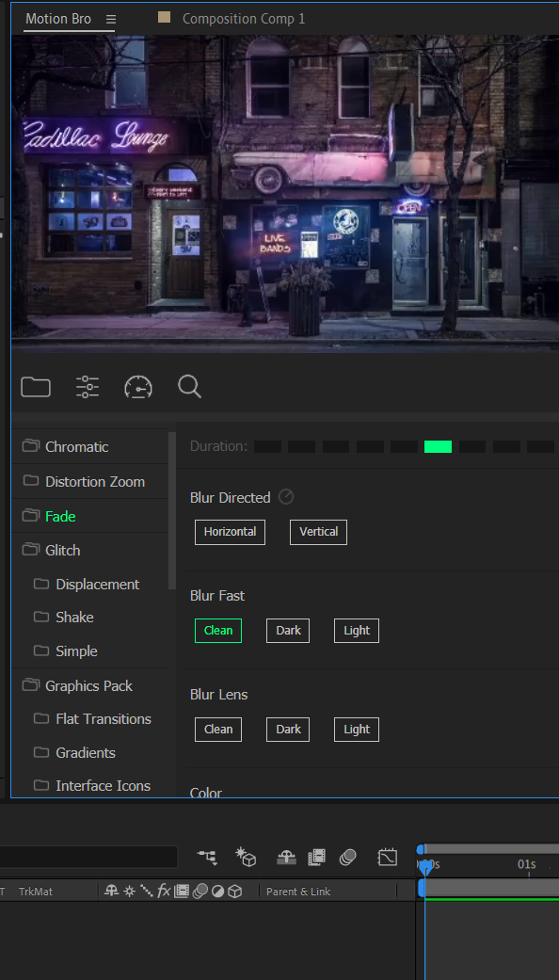Enable Motion Blur icon in timeline toolbar
This screenshot has width=559, height=980.
pyautogui.click(x=348, y=857)
